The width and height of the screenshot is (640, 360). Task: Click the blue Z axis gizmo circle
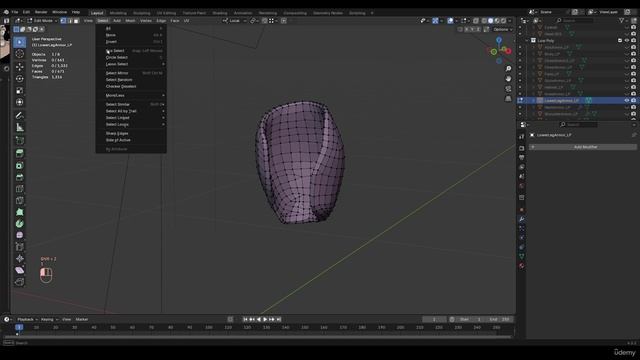pyautogui.click(x=499, y=40)
